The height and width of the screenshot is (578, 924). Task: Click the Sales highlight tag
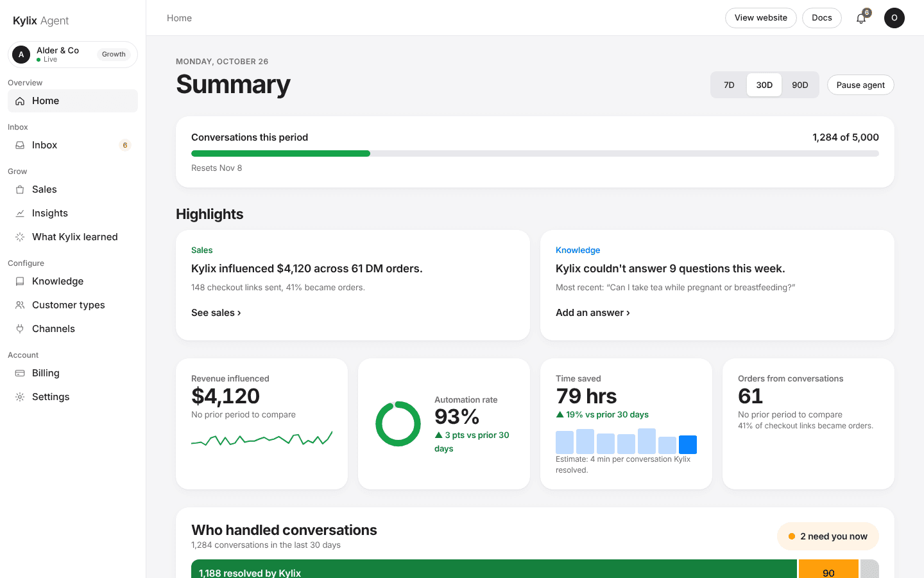[x=201, y=250]
